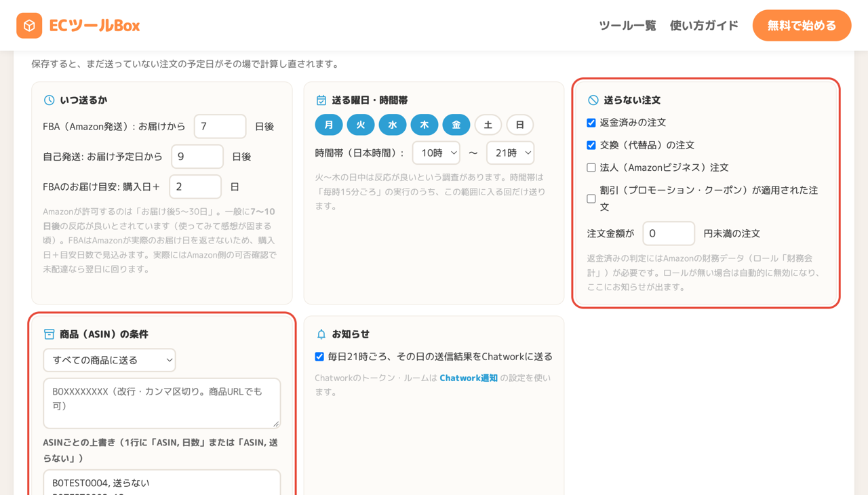868x495 pixels.
Task: Open the start time dropdown showing 10時
Action: click(436, 153)
